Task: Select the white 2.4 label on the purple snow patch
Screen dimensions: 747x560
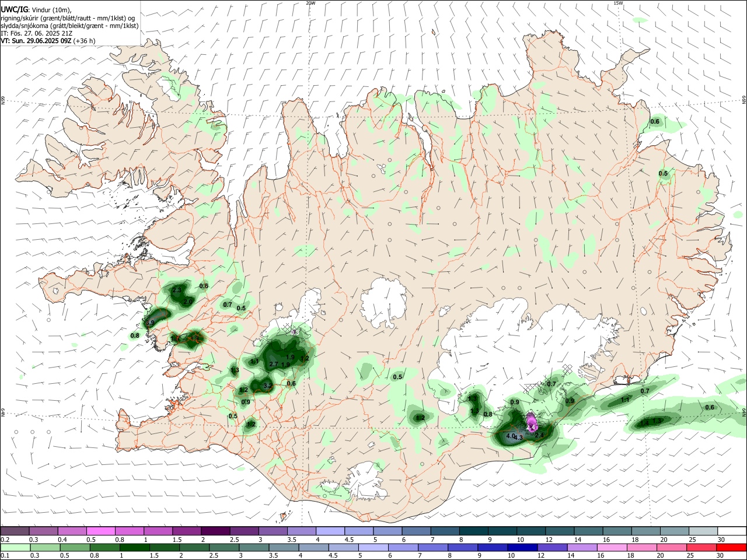Action: click(531, 428)
